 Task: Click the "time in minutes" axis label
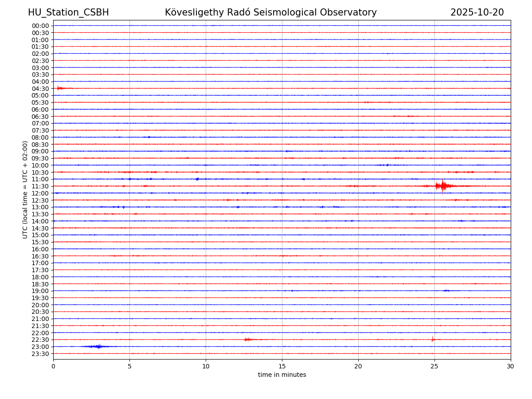coord(282,375)
